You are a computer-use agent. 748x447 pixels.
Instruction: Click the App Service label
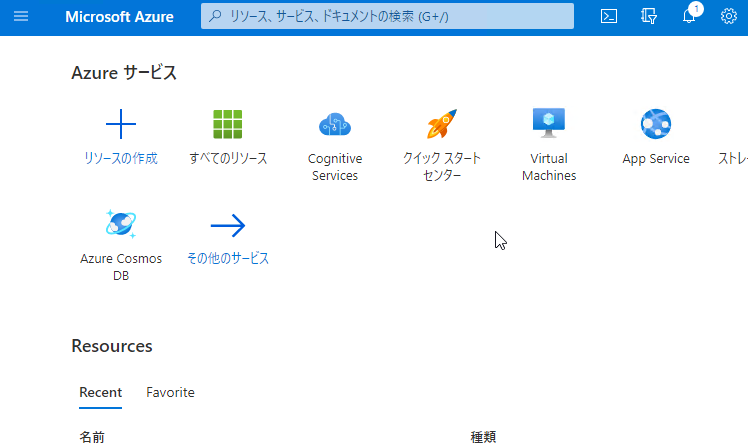pos(656,158)
